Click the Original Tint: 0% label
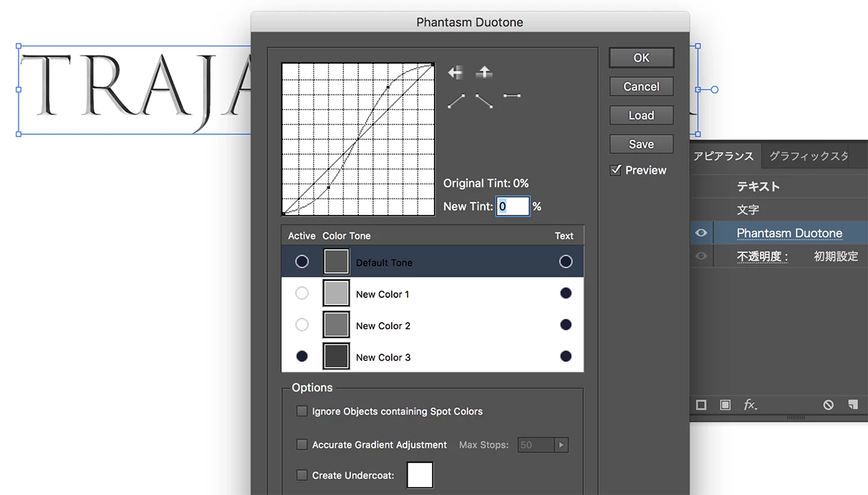The height and width of the screenshot is (495, 868). click(x=486, y=184)
